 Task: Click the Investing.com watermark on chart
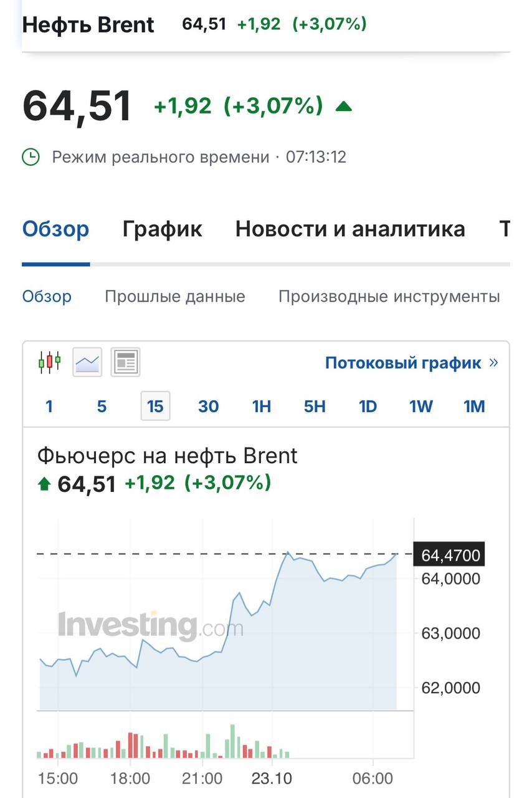click(150, 625)
